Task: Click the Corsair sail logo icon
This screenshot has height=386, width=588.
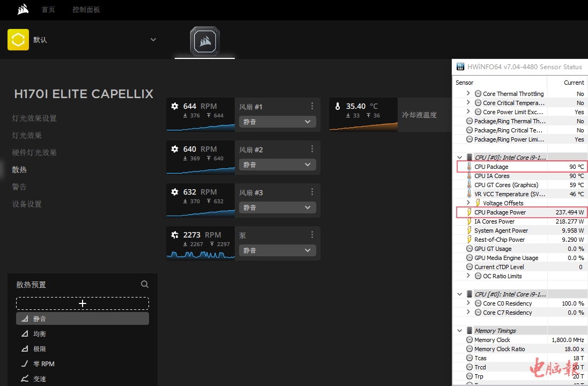Action: click(23, 10)
